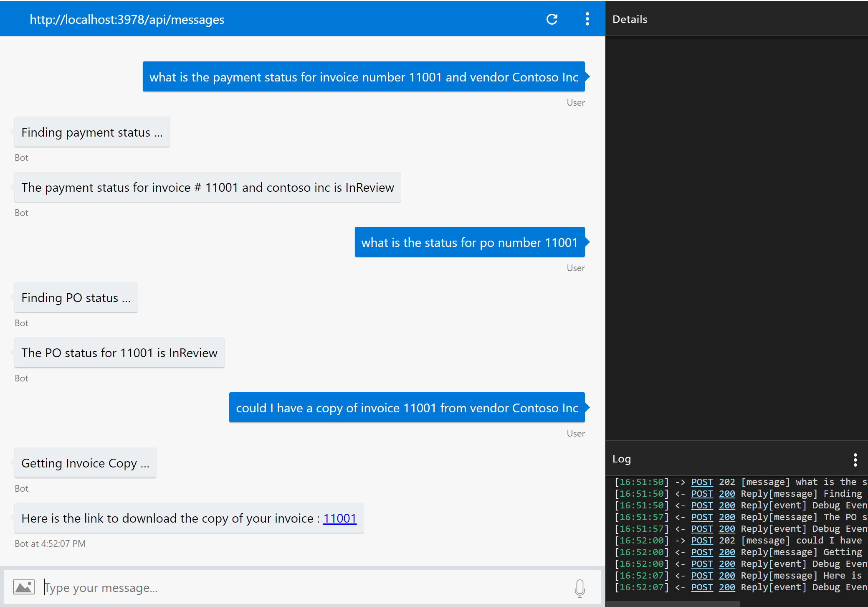
Task: Click the image upload icon
Action: point(23,587)
